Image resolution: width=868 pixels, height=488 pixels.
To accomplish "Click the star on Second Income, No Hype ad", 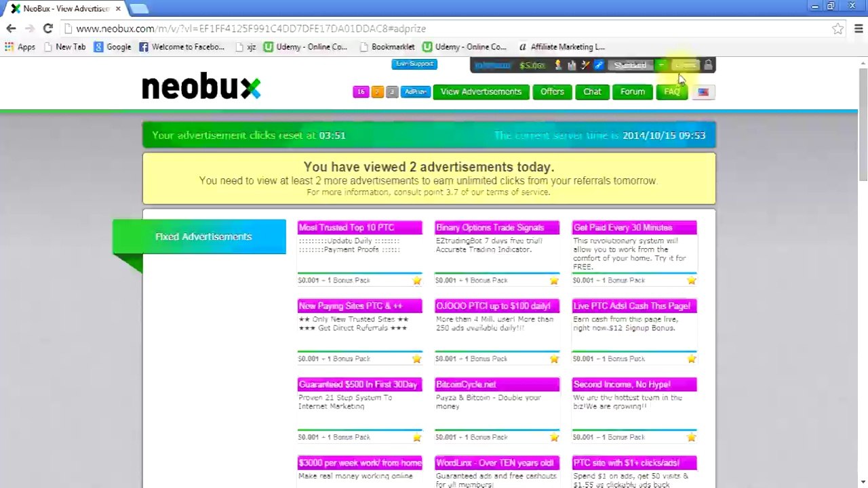I will tap(691, 437).
